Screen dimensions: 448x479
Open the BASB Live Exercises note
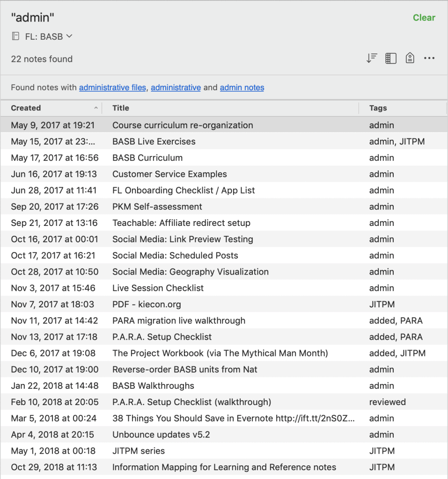(154, 142)
